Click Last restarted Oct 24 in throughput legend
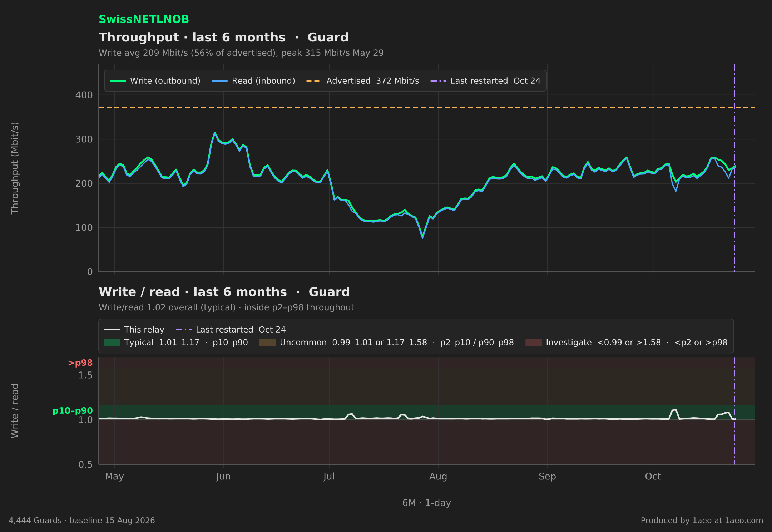Image resolution: width=772 pixels, height=532 pixels. pos(485,81)
